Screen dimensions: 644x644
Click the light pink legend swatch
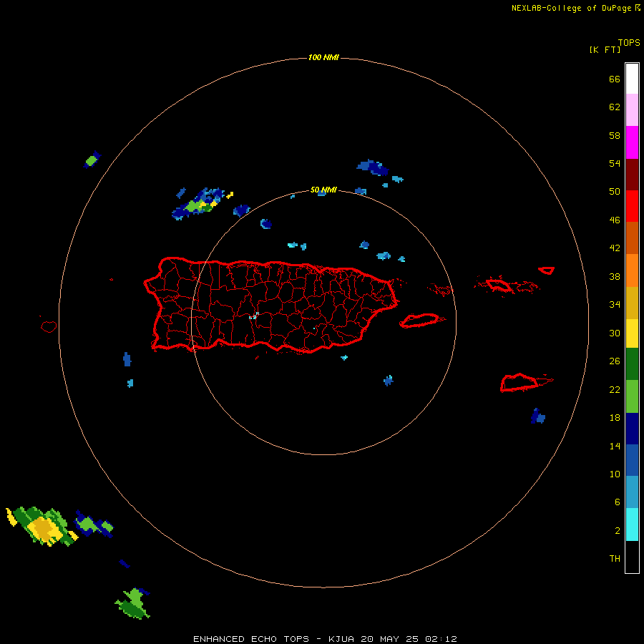pos(632,109)
